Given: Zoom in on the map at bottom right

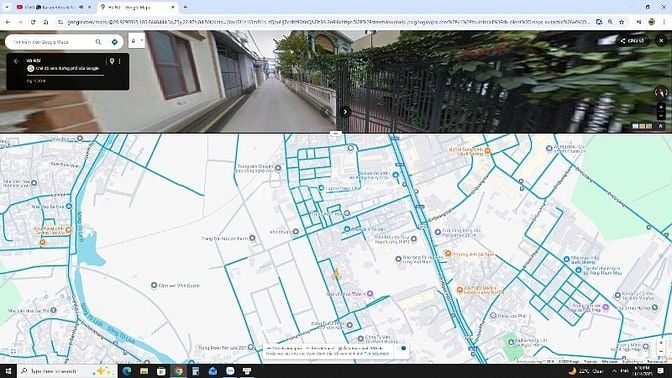Looking at the screenshot, I should tap(661, 343).
